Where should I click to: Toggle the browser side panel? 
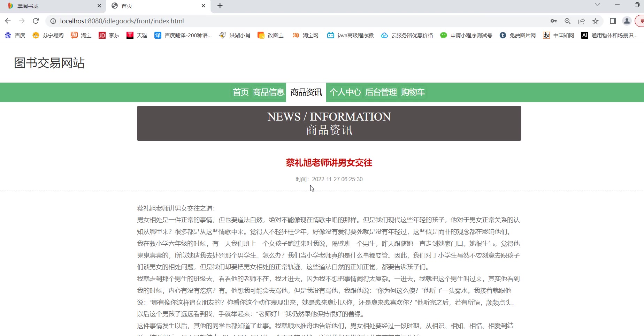613,21
